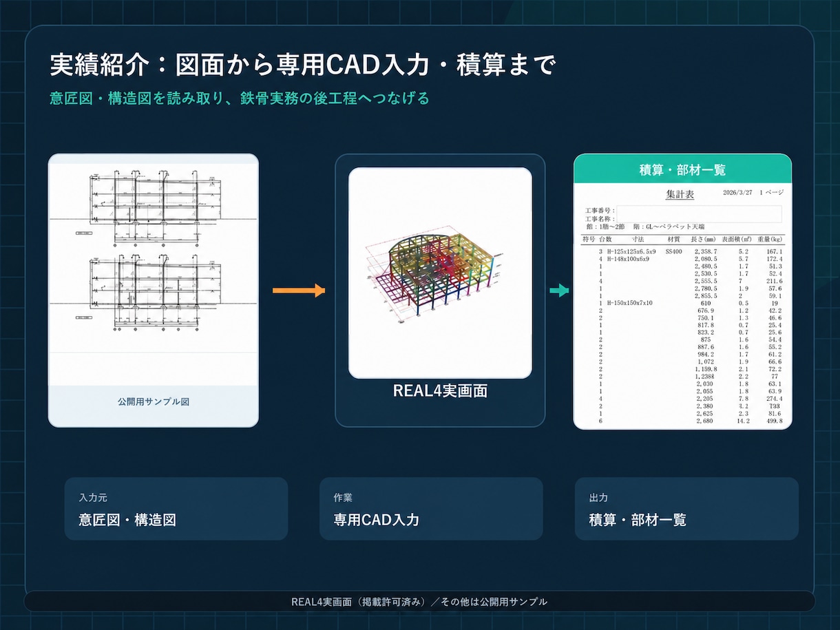Click the length value 2,625
This screenshot has width=840, height=630.
(705, 413)
